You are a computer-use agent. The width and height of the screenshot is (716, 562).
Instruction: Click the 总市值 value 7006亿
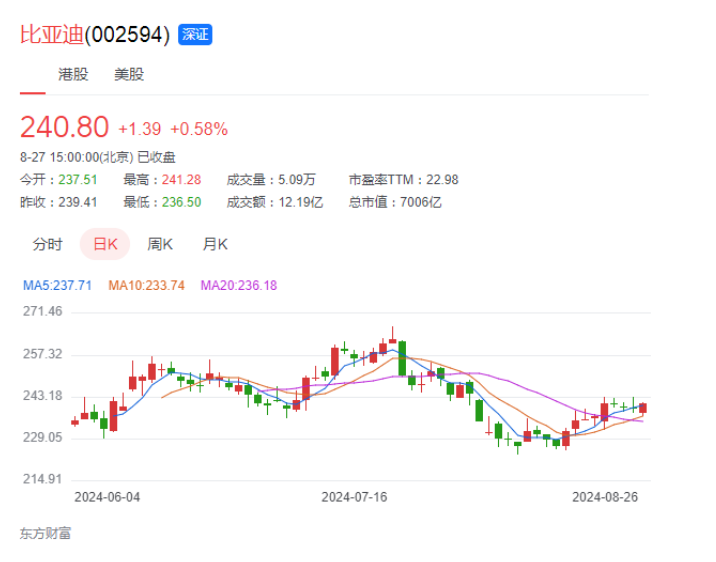(421, 202)
